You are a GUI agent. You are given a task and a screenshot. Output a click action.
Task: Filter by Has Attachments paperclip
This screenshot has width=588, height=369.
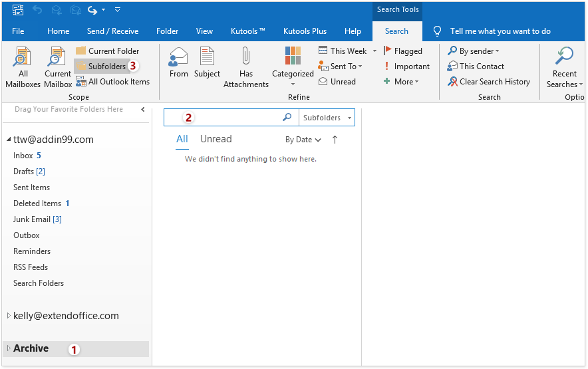point(245,58)
